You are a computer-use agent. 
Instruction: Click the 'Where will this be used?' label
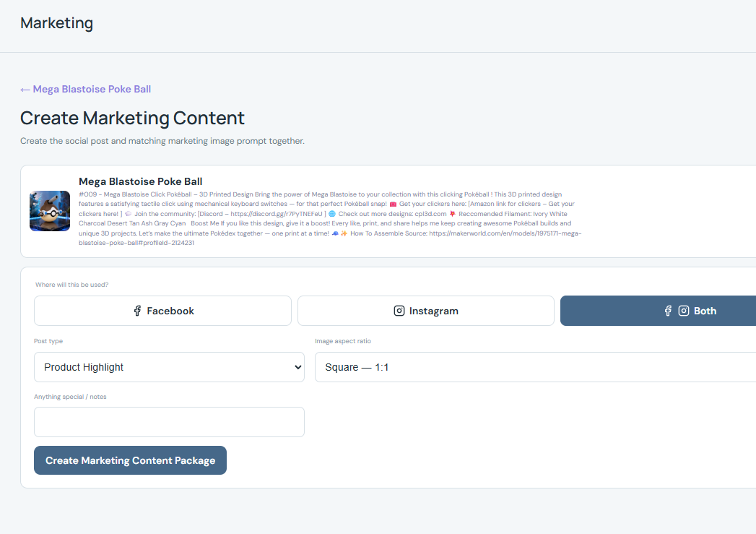coord(71,285)
